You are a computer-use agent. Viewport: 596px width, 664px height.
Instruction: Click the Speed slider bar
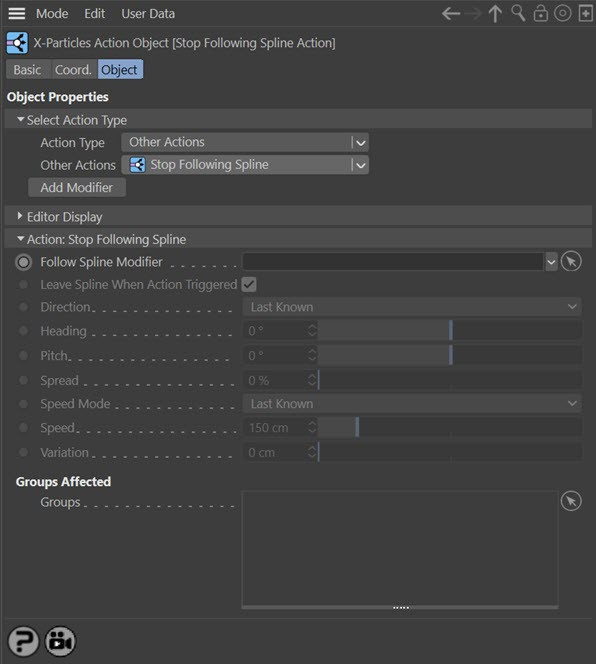pos(450,428)
